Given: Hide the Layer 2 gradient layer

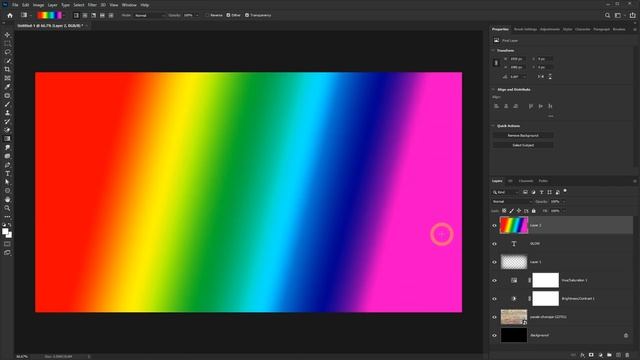Looking at the screenshot, I should tap(494, 226).
